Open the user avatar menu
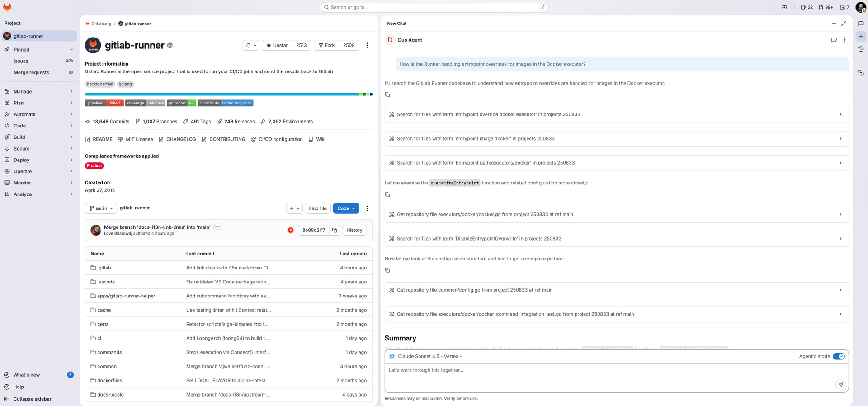This screenshot has height=406, width=868. coord(860,7)
